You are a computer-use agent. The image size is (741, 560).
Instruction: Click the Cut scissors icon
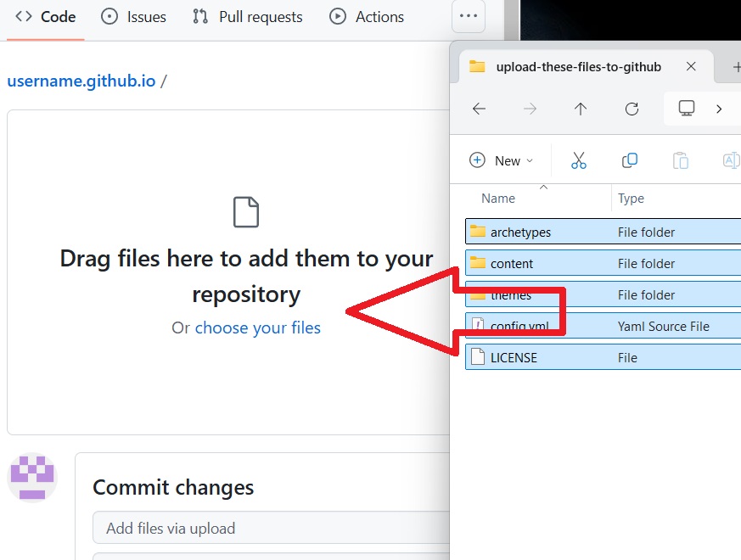pyautogui.click(x=578, y=160)
